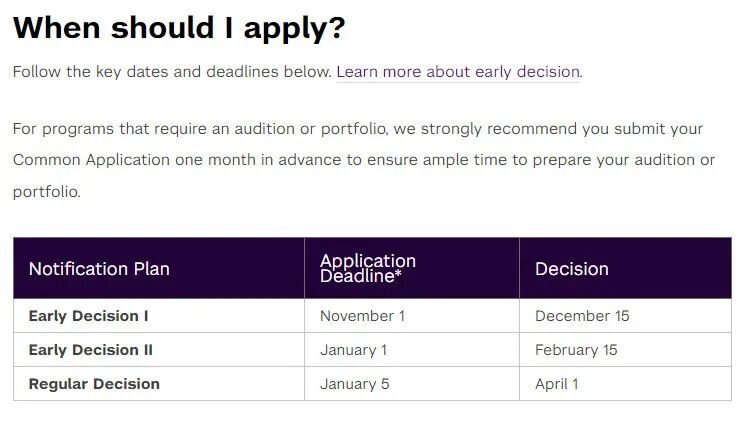746x430 pixels.
Task: Click the 'Notification Plan' column header
Action: pos(99,269)
